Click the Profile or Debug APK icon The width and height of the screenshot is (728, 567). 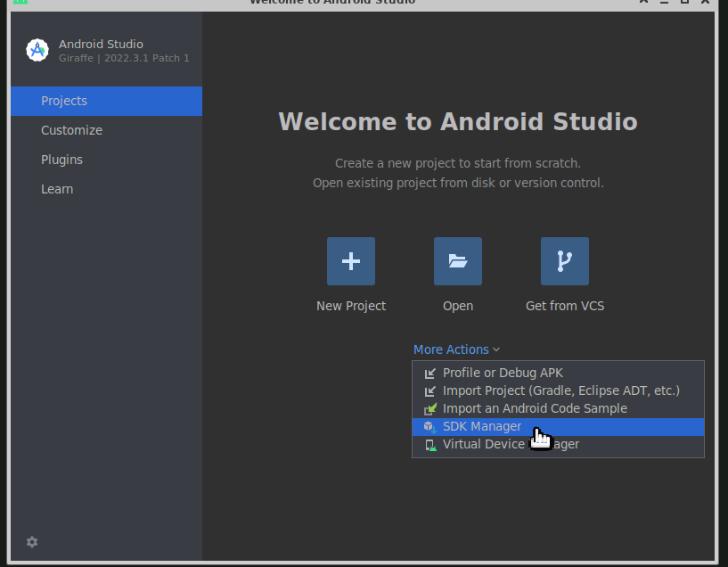point(429,373)
